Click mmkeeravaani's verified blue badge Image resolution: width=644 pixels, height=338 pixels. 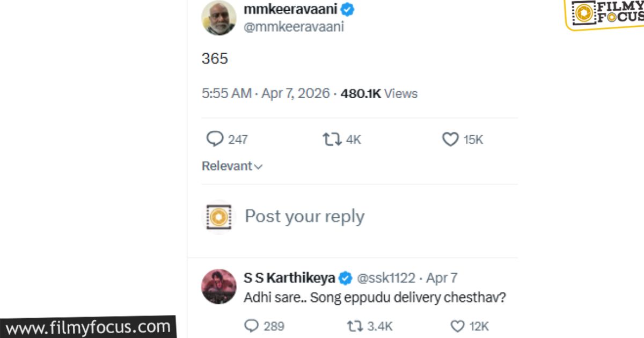348,10
